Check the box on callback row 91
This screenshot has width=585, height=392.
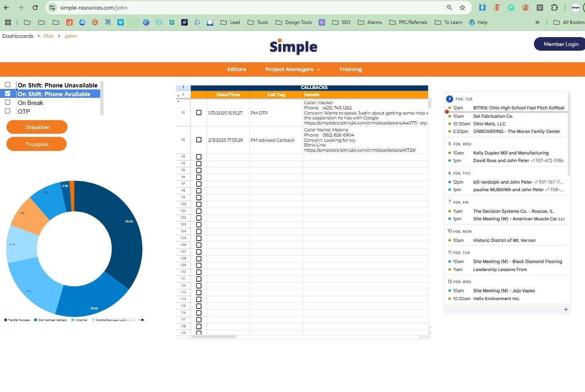pos(199,113)
